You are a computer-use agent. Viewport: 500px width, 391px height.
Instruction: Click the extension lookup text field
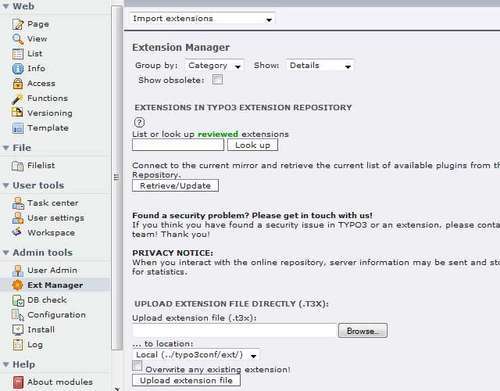[x=178, y=145]
